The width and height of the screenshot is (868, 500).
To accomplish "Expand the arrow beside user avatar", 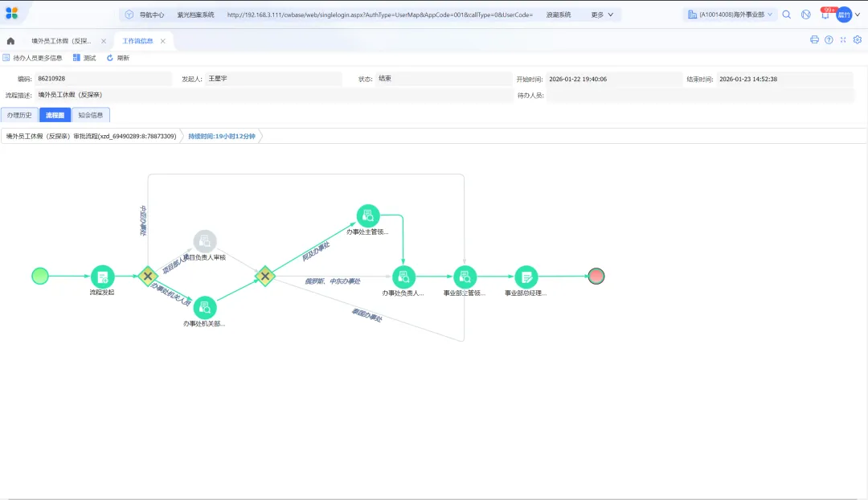I will click(858, 15).
